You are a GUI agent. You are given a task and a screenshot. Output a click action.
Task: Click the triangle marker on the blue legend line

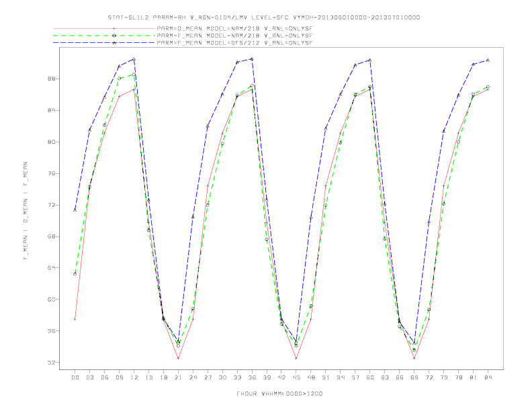pos(114,43)
